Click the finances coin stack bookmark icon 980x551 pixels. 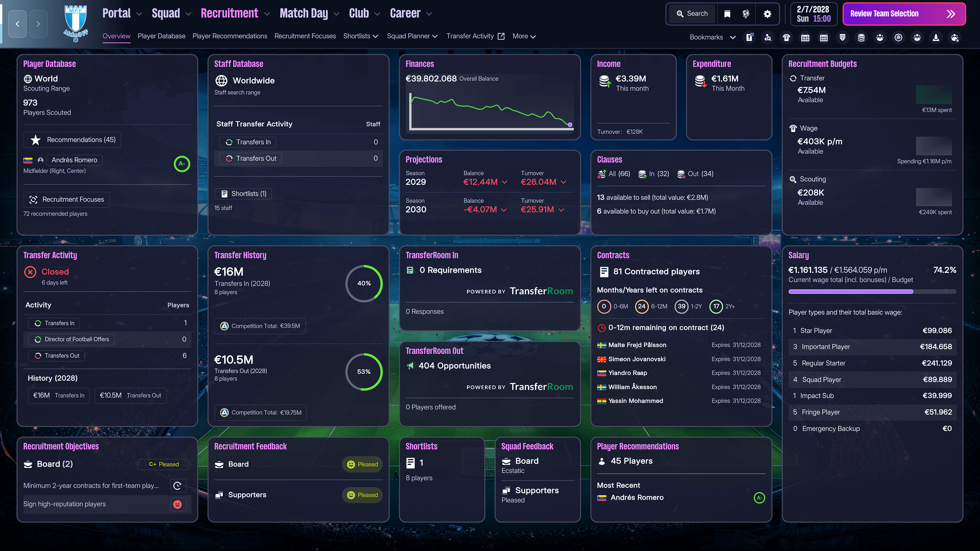pyautogui.click(x=861, y=37)
